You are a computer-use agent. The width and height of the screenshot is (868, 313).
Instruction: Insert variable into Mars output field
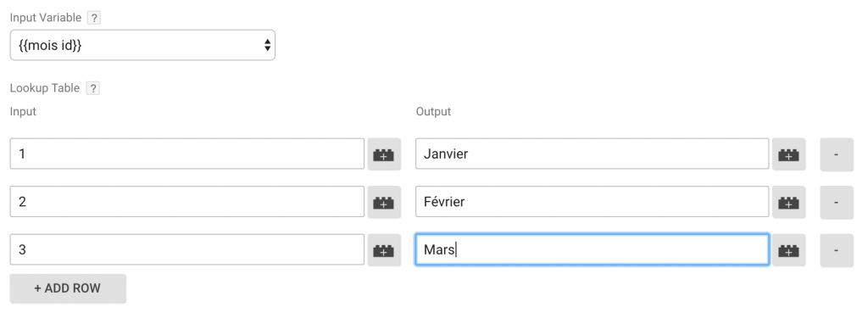(789, 250)
